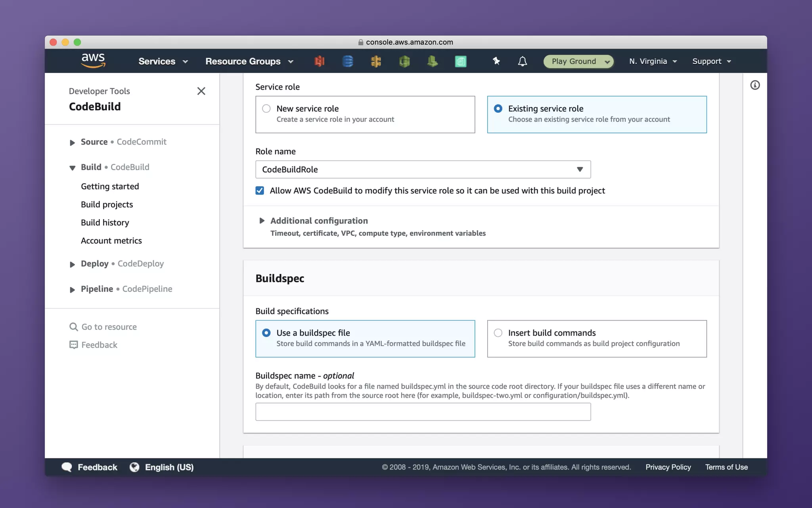
Task: Click the pushpin icon in navbar
Action: click(496, 61)
